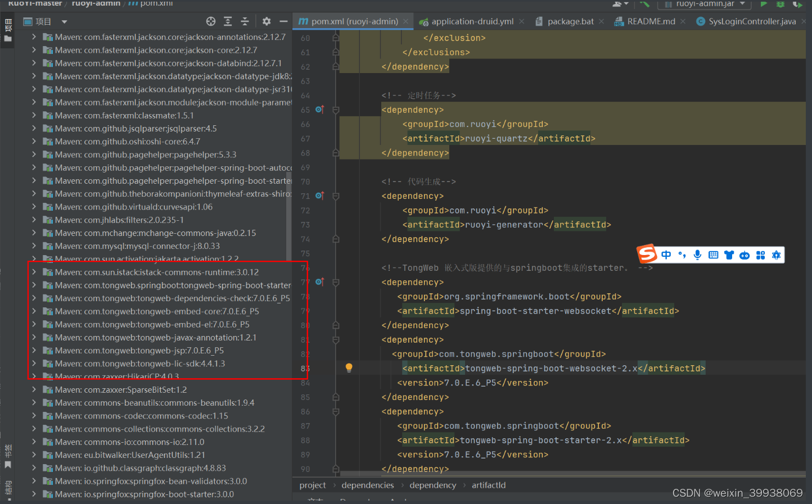The image size is (812, 504).
Task: Click the 'dependency' breadcrumb
Action: pyautogui.click(x=433, y=485)
